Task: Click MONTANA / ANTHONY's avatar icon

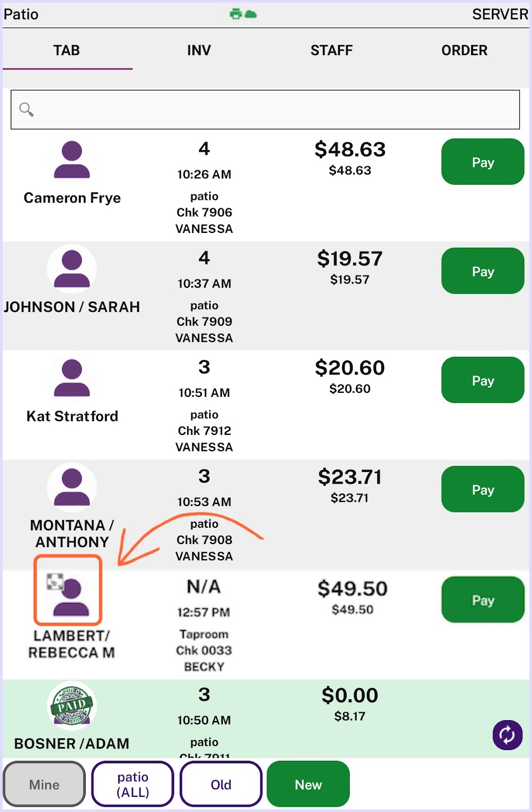Action: pyautogui.click(x=72, y=487)
